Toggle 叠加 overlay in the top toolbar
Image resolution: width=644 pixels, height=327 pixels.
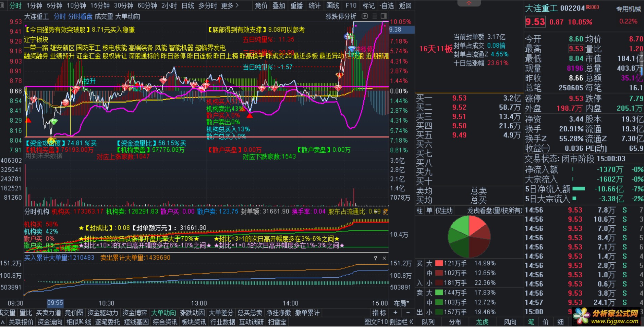tap(279, 5)
